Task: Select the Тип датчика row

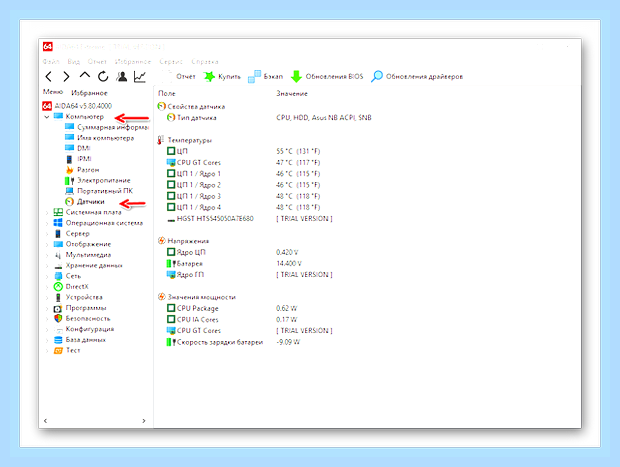Action: (269, 117)
